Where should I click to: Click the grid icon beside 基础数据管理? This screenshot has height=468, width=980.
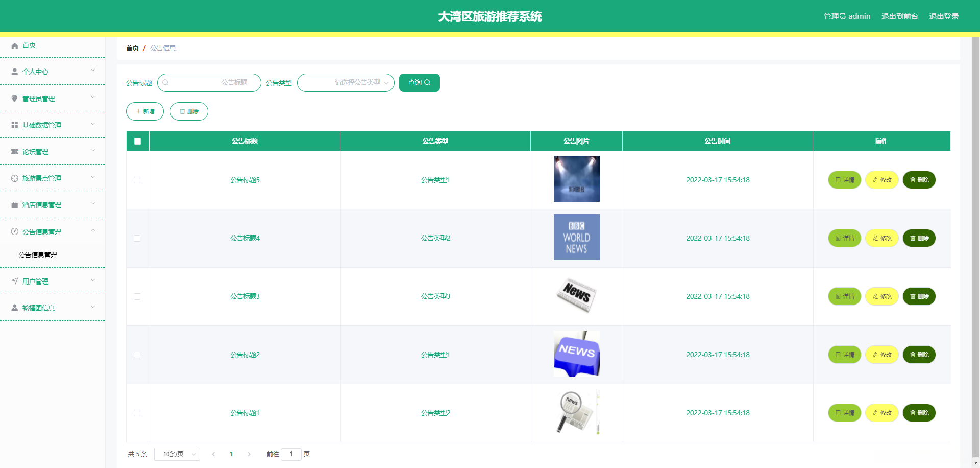point(15,125)
